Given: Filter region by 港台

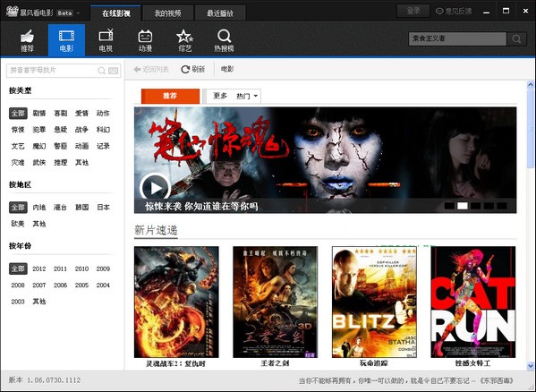Looking at the screenshot, I should [x=61, y=207].
